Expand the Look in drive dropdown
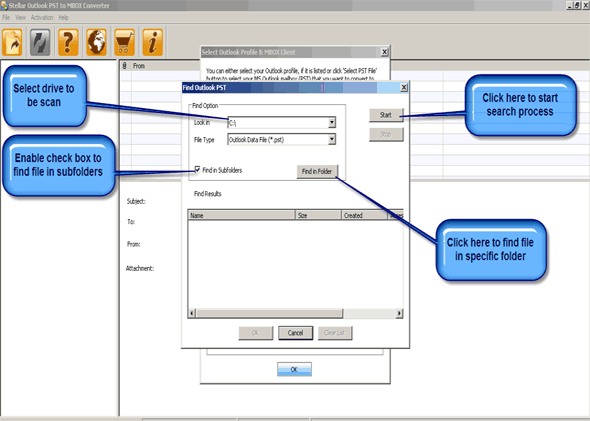The image size is (590, 421). [x=331, y=122]
